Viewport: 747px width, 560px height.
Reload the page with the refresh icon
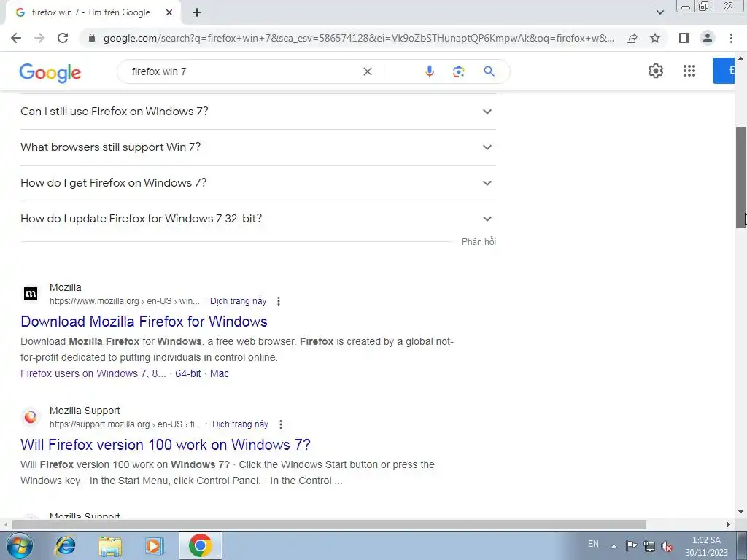point(63,38)
